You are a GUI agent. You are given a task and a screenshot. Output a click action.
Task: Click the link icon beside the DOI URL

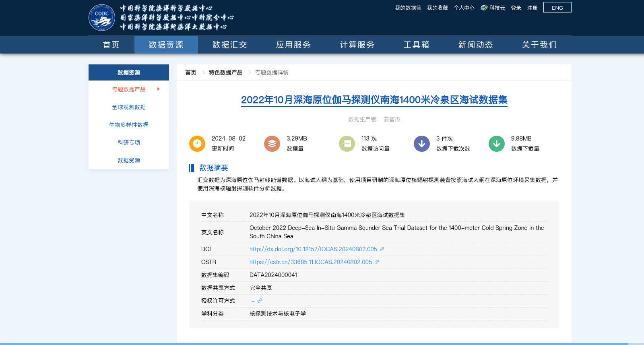(382, 249)
